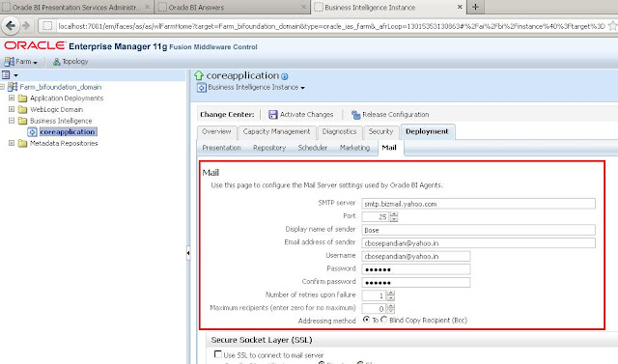Select coreapplication in the navigation tree
Viewport: 618px width, 364px height.
click(68, 132)
